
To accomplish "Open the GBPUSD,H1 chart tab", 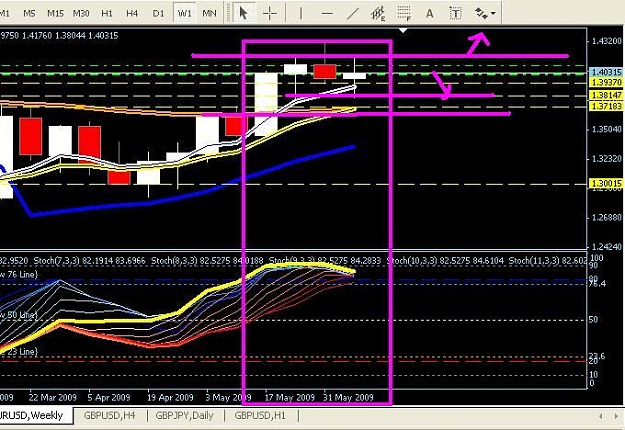I will 260,416.
